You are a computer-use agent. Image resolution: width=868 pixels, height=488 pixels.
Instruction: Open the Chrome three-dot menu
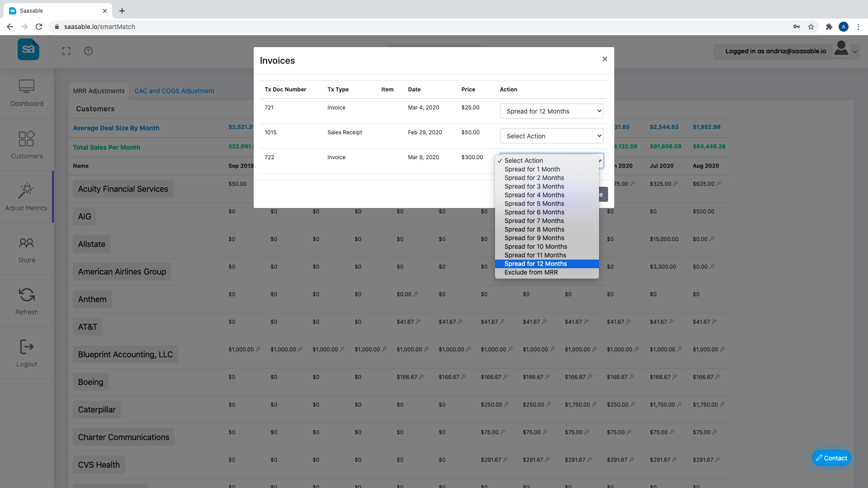858,27
